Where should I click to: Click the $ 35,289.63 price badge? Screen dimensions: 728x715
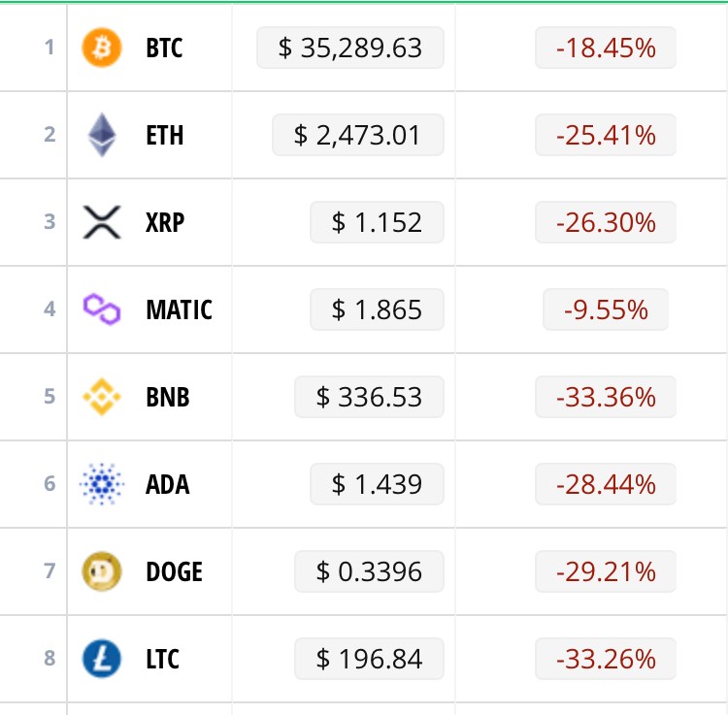pos(350,48)
